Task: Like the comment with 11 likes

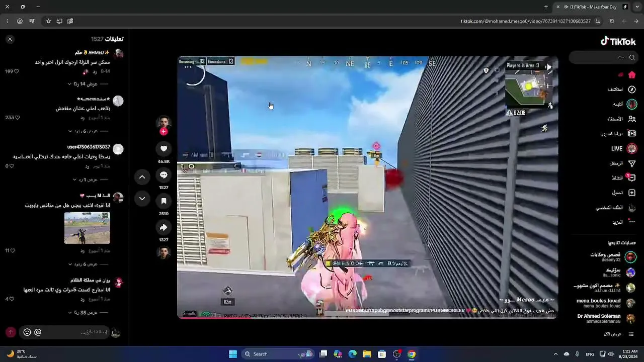Action: tap(13, 250)
